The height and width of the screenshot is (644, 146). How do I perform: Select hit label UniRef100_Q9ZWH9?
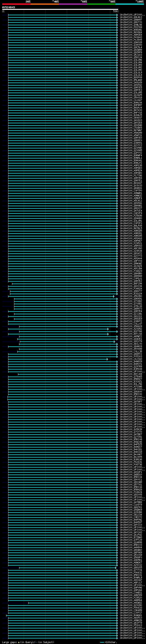pyautogui.click(x=131, y=50)
